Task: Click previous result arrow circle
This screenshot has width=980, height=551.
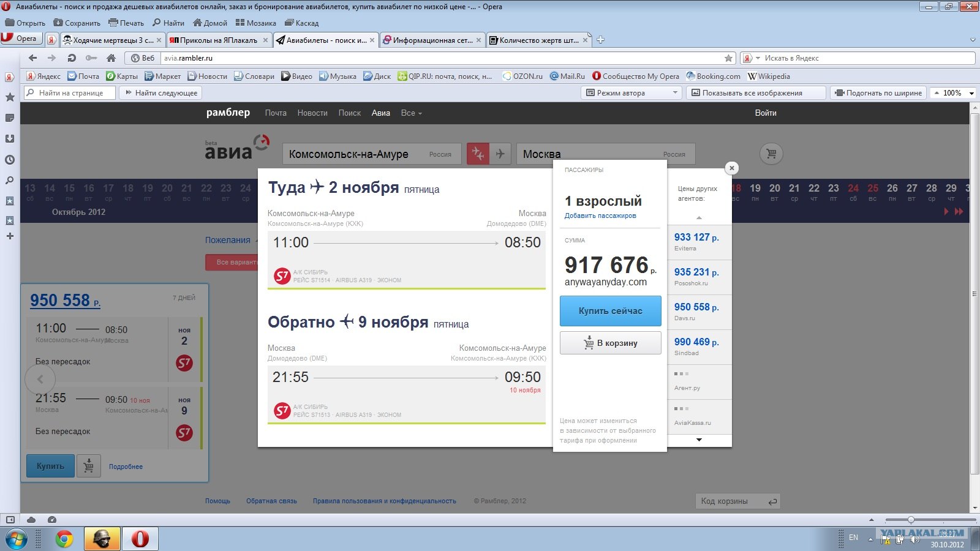Action: (40, 379)
